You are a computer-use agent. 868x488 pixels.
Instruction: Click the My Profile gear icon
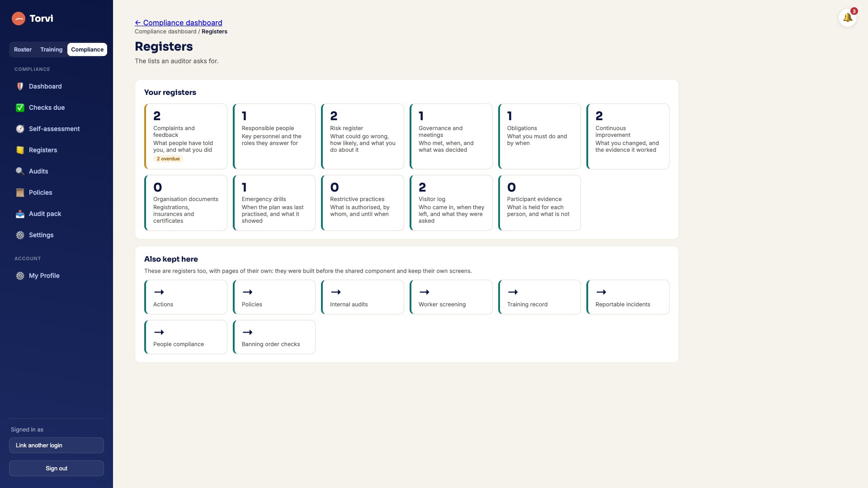click(20, 276)
